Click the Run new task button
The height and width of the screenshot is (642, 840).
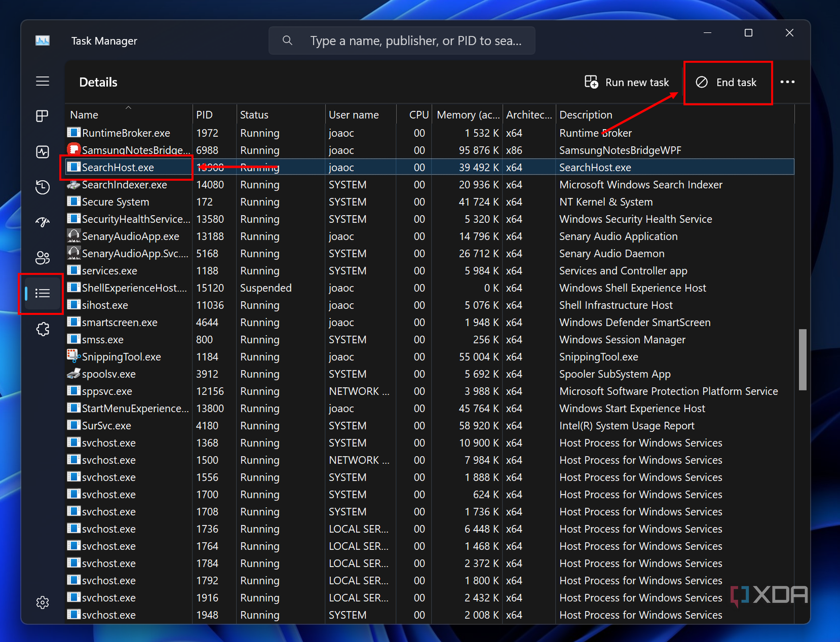pos(627,82)
